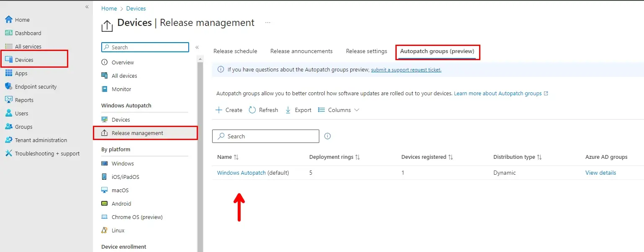
Task: Switch to Release announcements tab
Action: 301,51
